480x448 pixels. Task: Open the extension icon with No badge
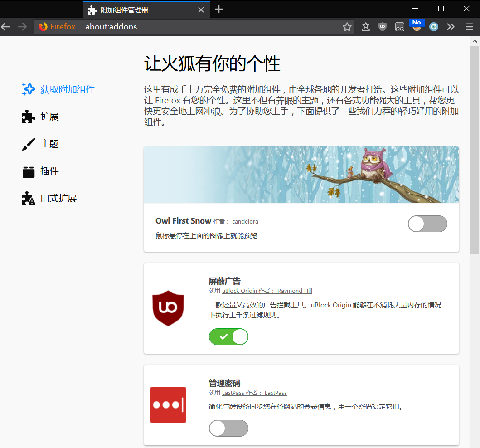(417, 26)
